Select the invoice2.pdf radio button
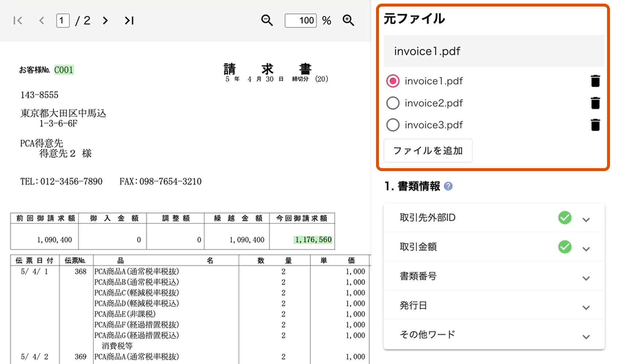618x364 pixels. (x=393, y=103)
